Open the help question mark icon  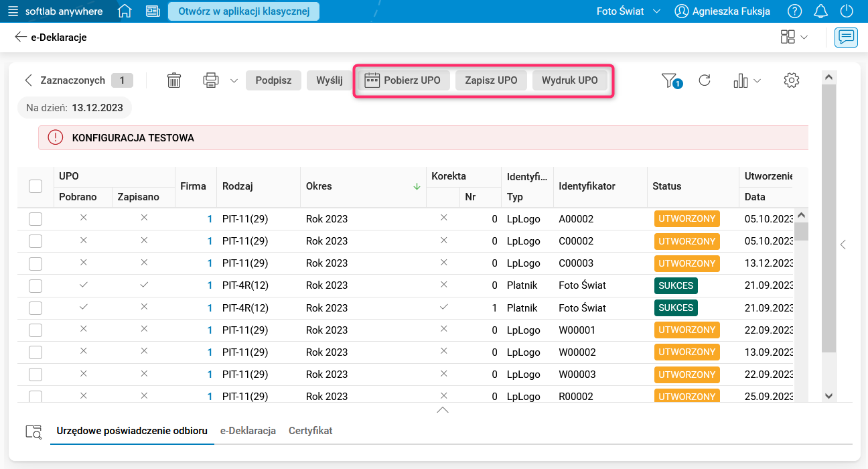[794, 11]
